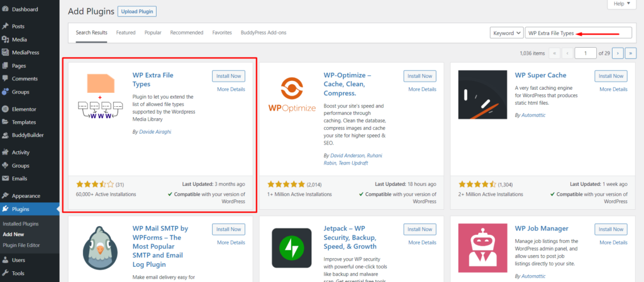Click the WP Super Cache star rating
The width and height of the screenshot is (644, 282).
coord(477,185)
